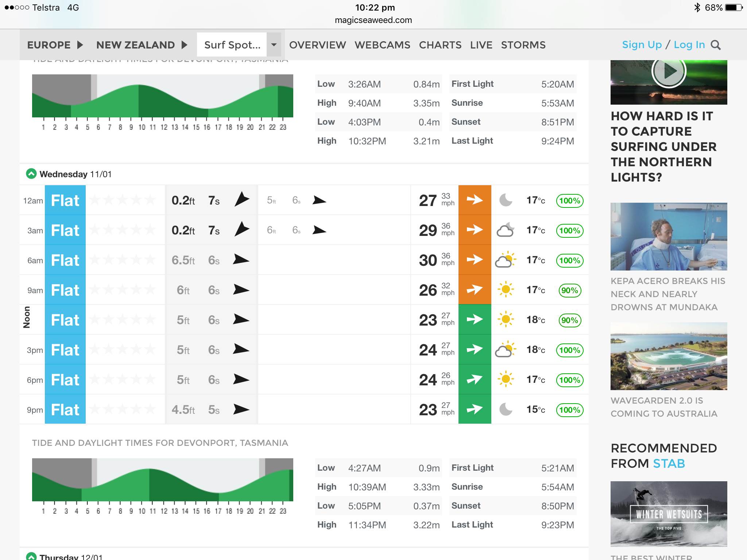Collapse the Wednesday 11/01 forecast section

[x=31, y=174]
